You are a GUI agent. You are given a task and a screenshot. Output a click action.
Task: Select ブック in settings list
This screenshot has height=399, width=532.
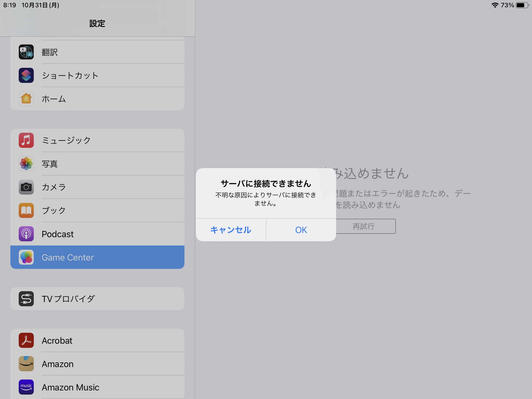click(97, 210)
